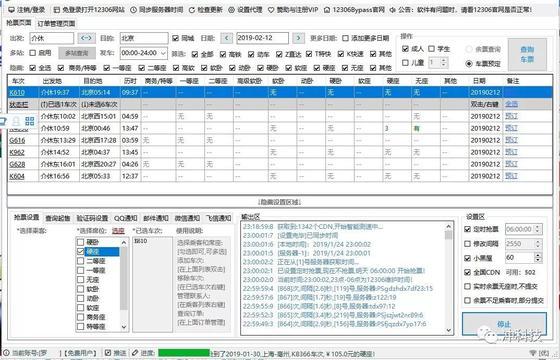Toggle the 学生 passenger checkbox
Image resolution: width=560 pixels, height=360 pixels.
(x=431, y=49)
